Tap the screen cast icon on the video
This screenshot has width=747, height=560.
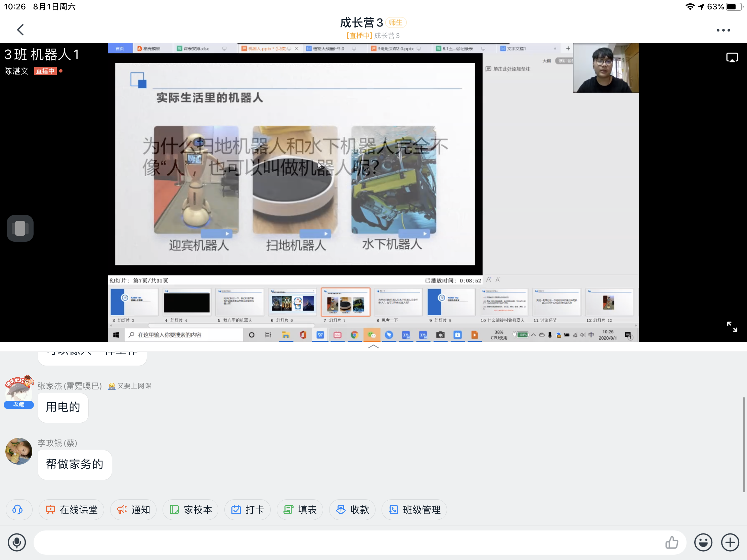point(732,57)
